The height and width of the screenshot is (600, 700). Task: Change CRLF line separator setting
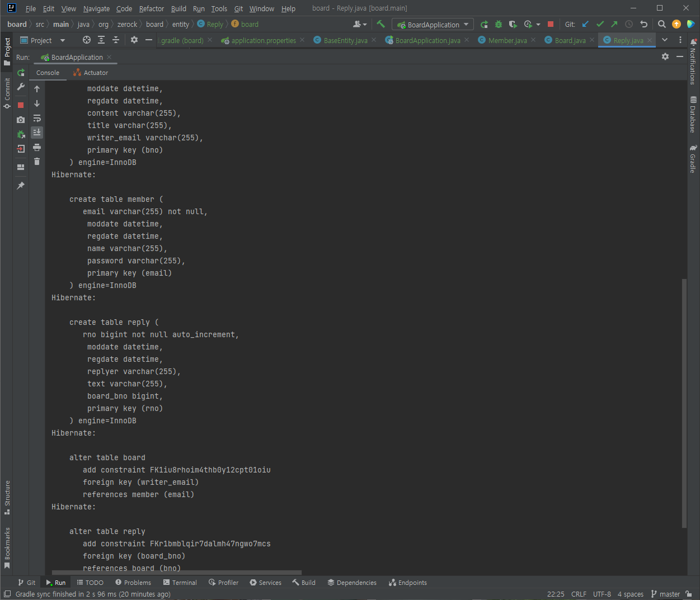579,594
